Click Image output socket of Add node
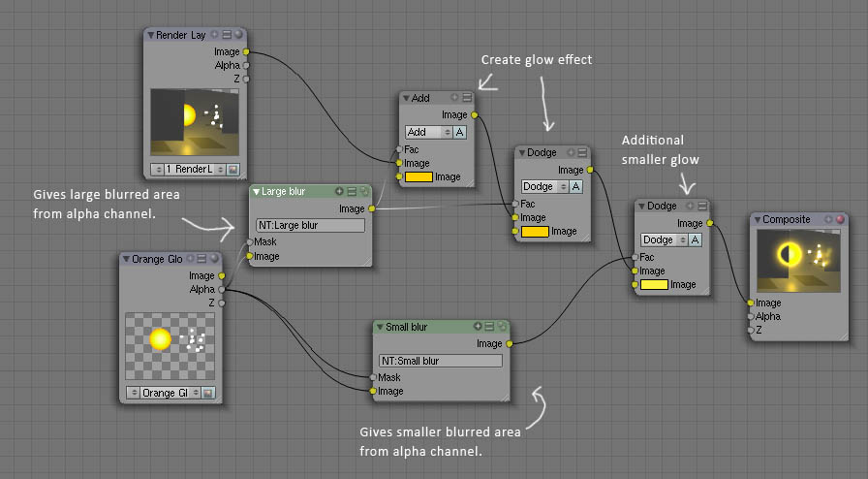 475,114
